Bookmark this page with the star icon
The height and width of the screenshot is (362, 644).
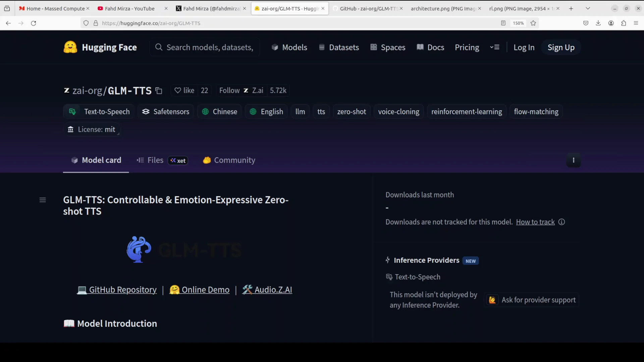533,23
